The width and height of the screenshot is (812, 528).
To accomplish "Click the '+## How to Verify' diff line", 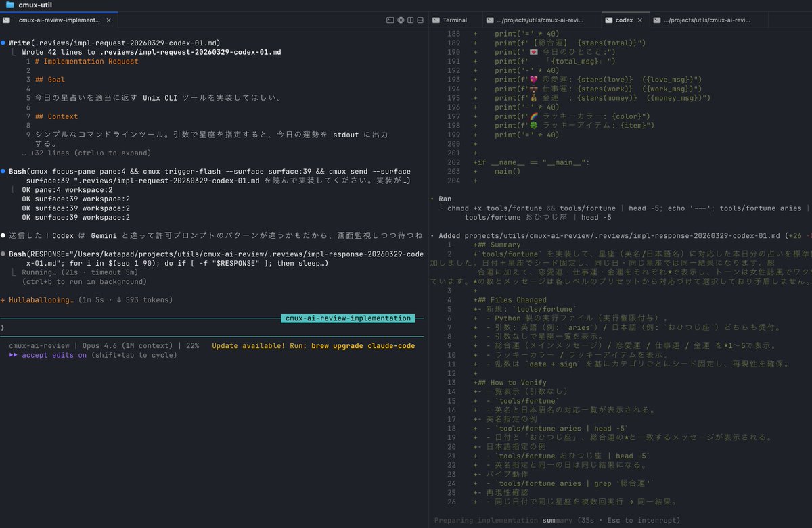I will (x=510, y=383).
